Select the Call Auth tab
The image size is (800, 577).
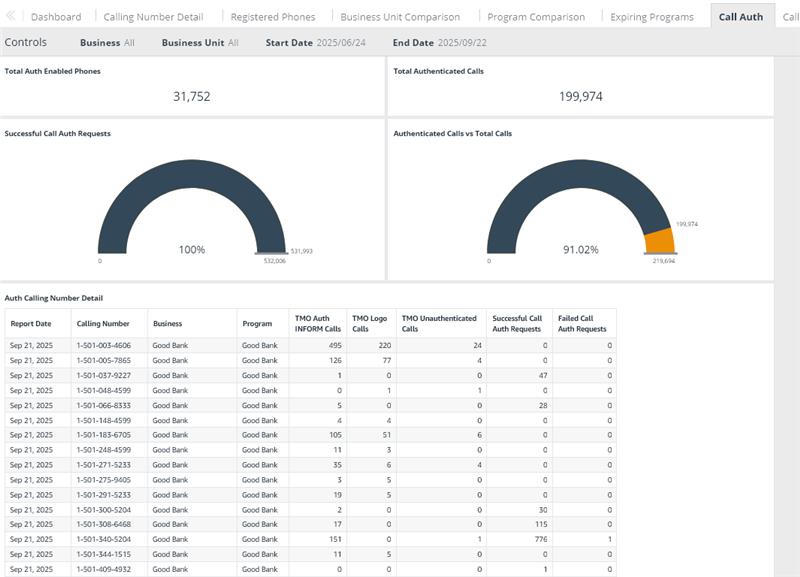(x=741, y=17)
